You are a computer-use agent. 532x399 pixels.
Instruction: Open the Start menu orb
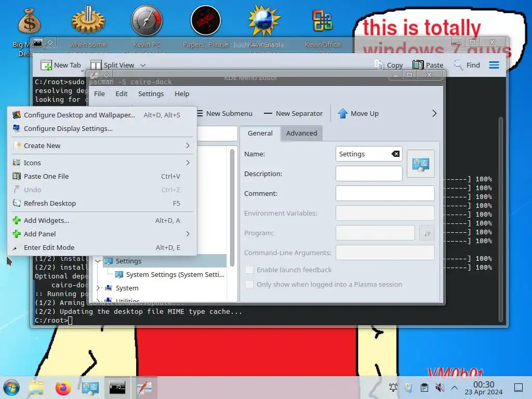pyautogui.click(x=11, y=388)
